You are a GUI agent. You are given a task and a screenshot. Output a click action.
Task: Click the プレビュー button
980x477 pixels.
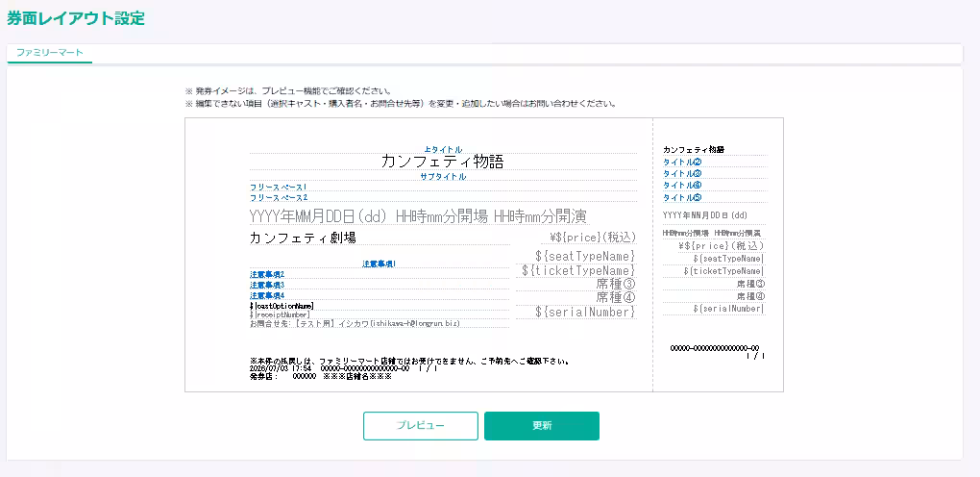[421, 426]
